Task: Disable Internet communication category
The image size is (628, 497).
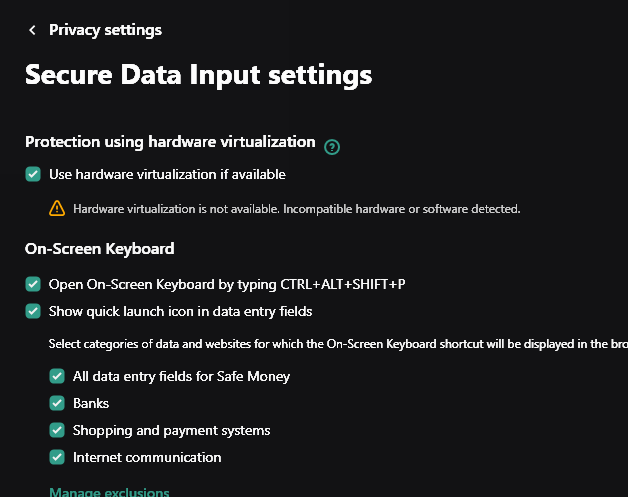Action: point(57,458)
